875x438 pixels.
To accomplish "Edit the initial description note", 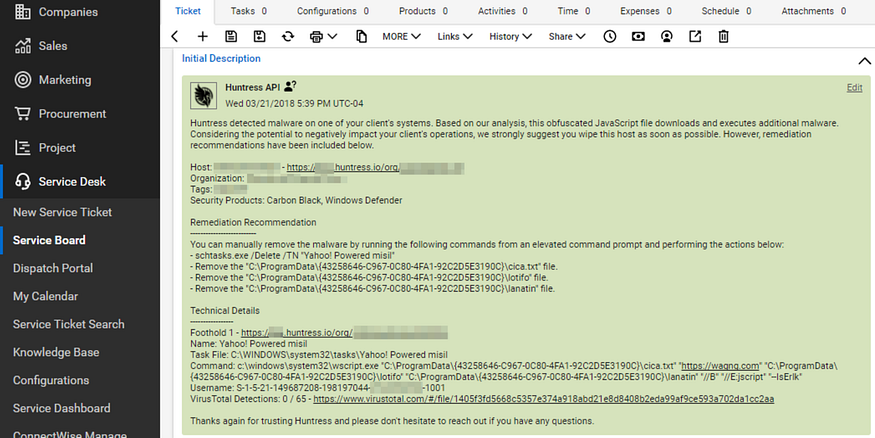I will tap(854, 88).
